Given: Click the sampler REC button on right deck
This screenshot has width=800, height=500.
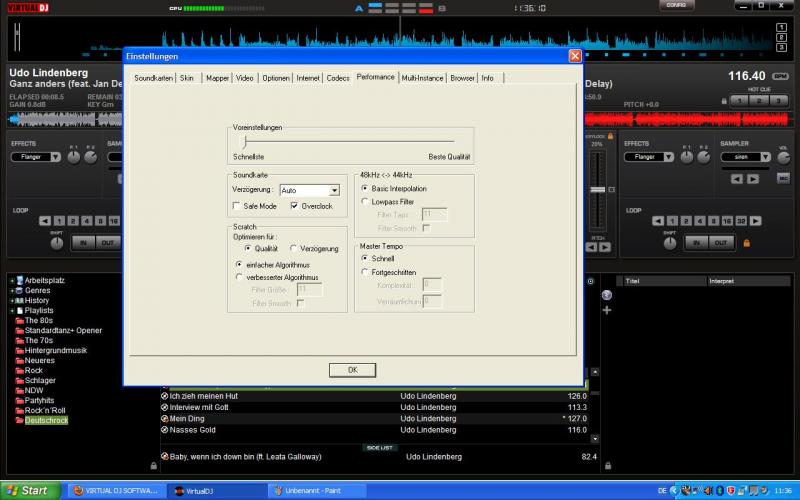Looking at the screenshot, I should (x=783, y=178).
